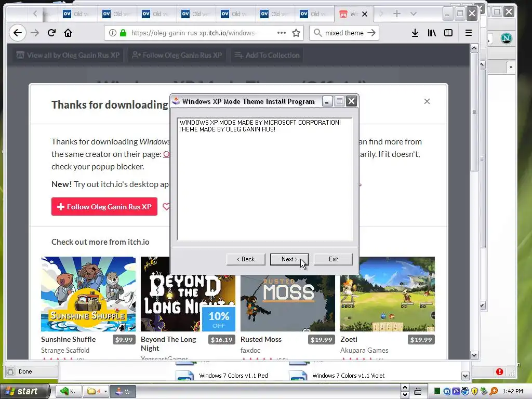Open the Firefox hamburger menu

click(x=469, y=33)
